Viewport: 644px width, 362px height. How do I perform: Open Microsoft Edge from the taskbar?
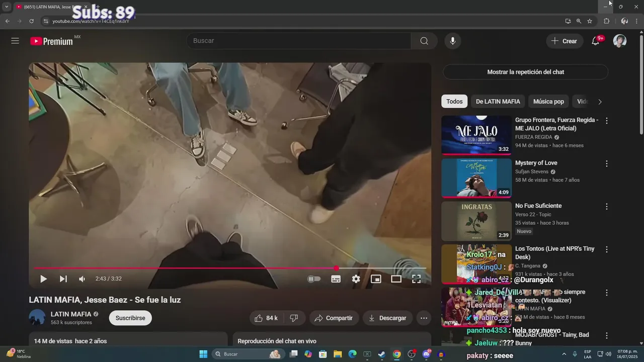pos(352,354)
